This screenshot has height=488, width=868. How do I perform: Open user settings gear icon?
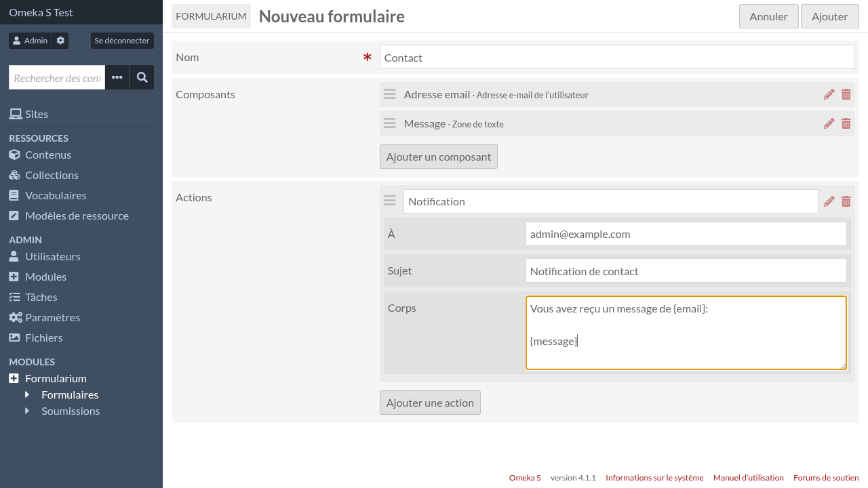(60, 40)
